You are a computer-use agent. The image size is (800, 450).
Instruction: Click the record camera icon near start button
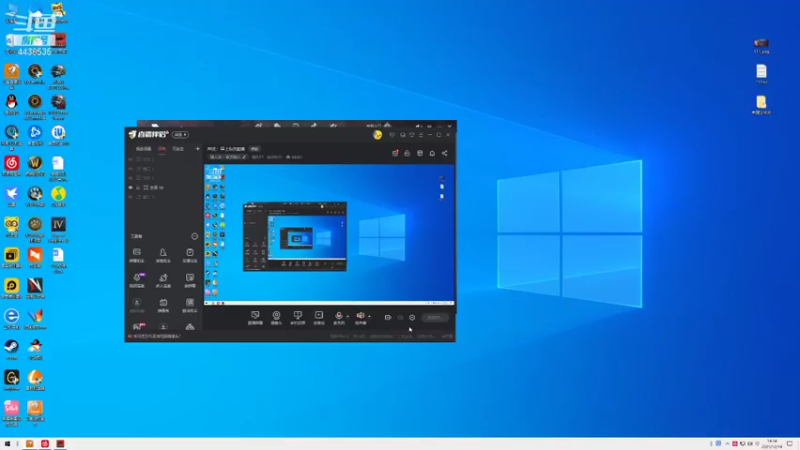pos(388,317)
